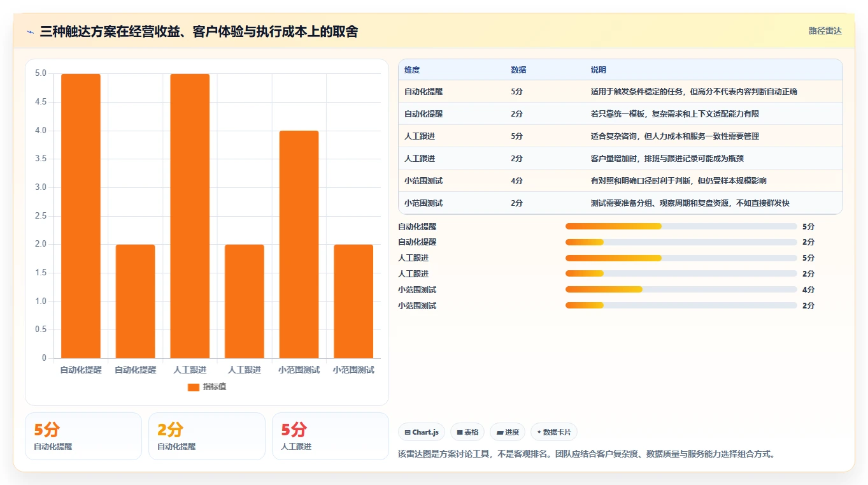Click the 自动化提醒 chart bar reaching 5.0
Screen dimensions: 868x485
pos(81,216)
